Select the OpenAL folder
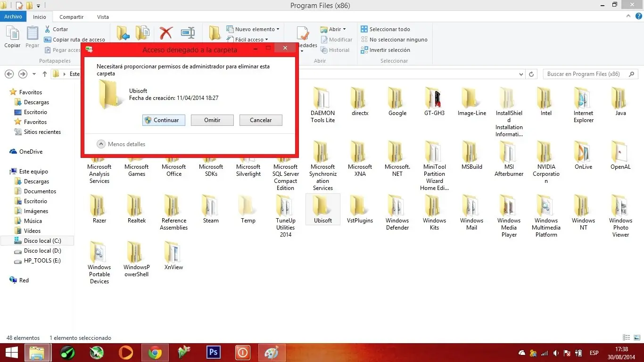This screenshot has width=644, height=362. click(x=620, y=155)
